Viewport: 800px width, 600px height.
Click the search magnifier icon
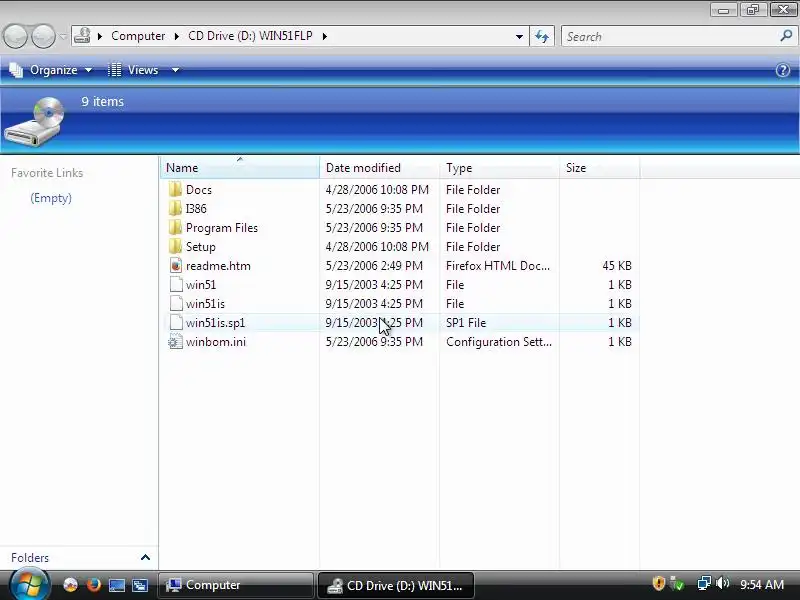pyautogui.click(x=786, y=36)
